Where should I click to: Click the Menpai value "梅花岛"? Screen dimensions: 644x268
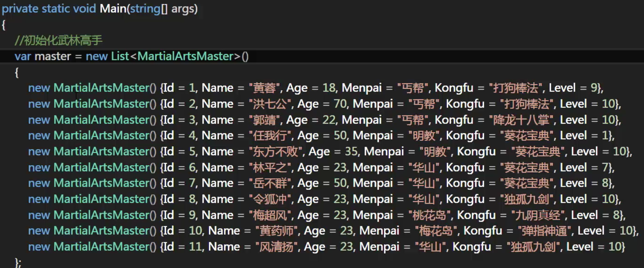436,231
